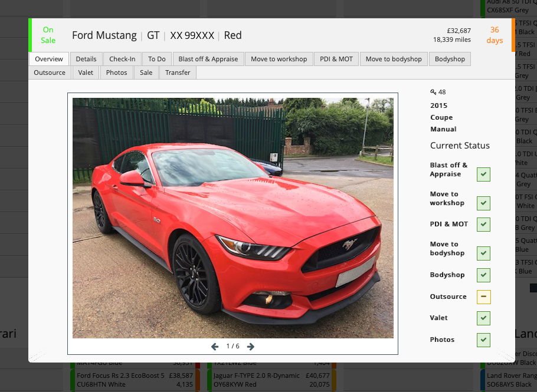Click the Manual transmission text
The image size is (537, 392).
443,129
